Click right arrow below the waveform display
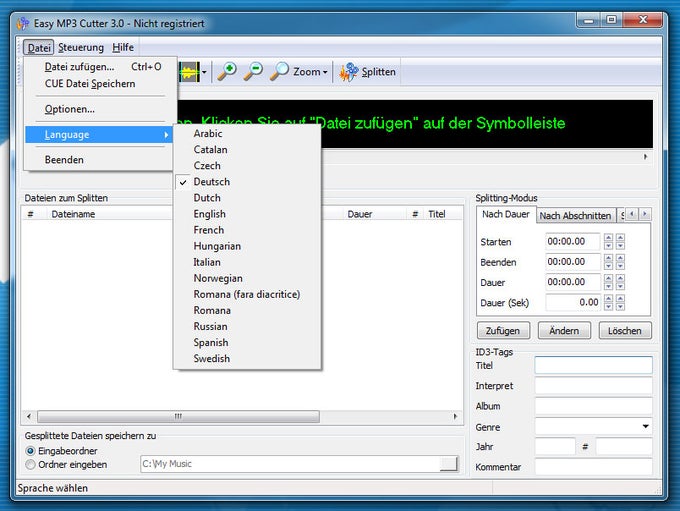680x511 pixels. [645, 157]
